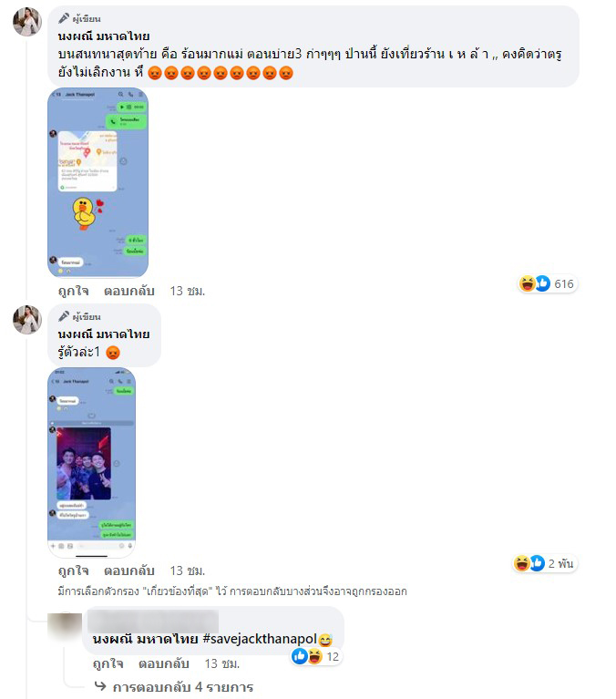Reply to the รู้ตัวล่ะ1 comment
This screenshot has height=699, width=616.
[129, 571]
